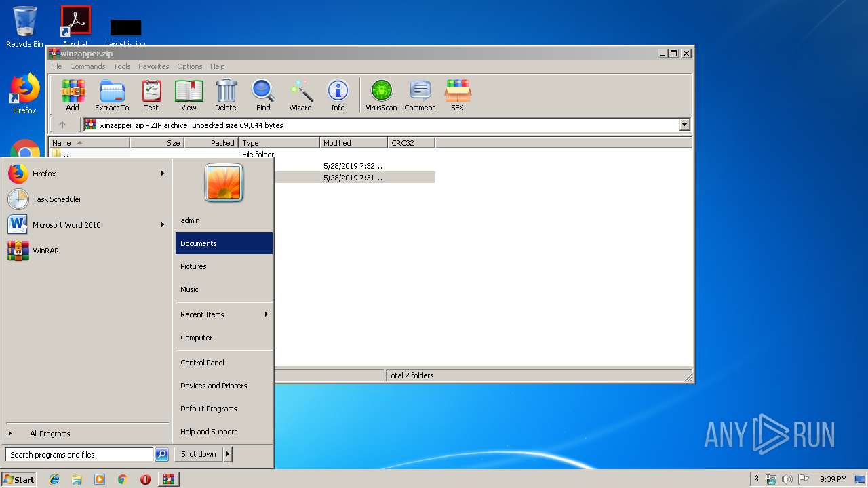Open Pictures in the Start menu
This screenshot has width=868, height=488.
click(x=224, y=266)
